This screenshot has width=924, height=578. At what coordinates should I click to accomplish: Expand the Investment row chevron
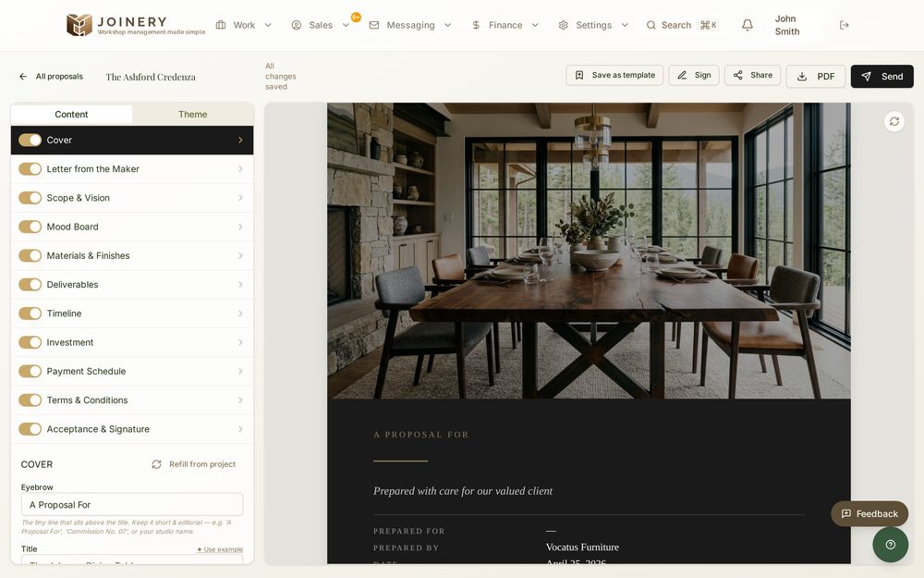point(240,342)
